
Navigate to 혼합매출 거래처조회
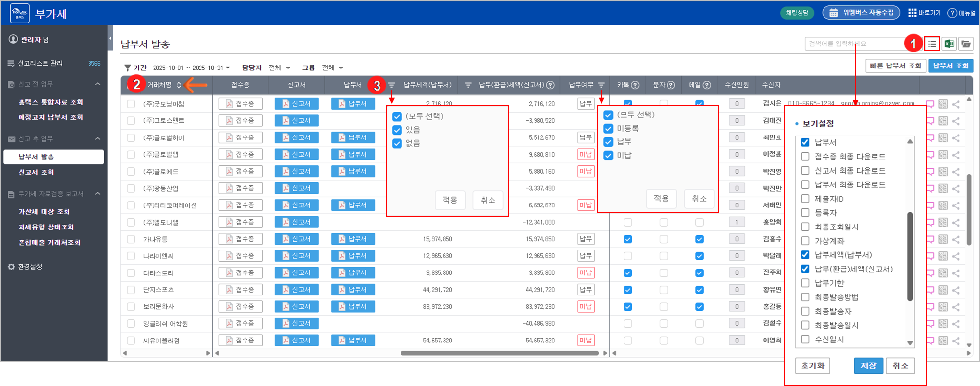(49, 243)
